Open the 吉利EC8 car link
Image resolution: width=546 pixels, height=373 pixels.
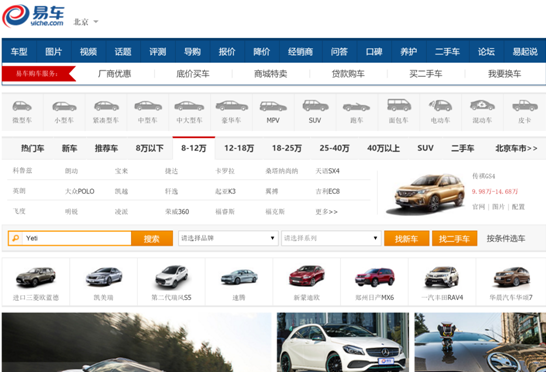(327, 191)
